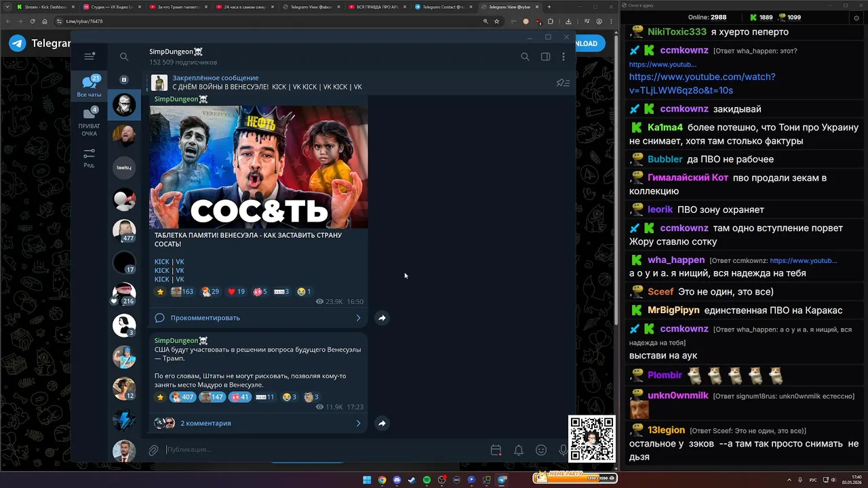Screen dimensions: 868x488
Task: Open Spotify from taskbar
Action: pyautogui.click(x=427, y=480)
